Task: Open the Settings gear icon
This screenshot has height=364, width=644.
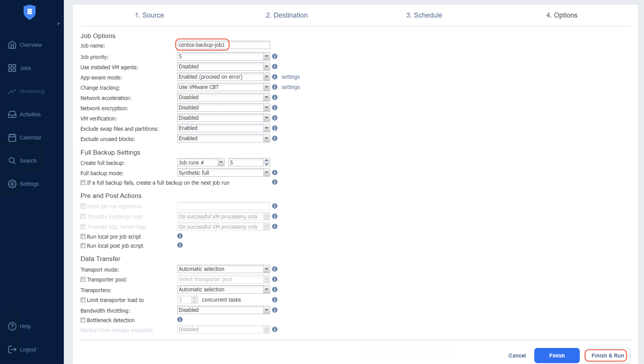Action: pyautogui.click(x=12, y=184)
